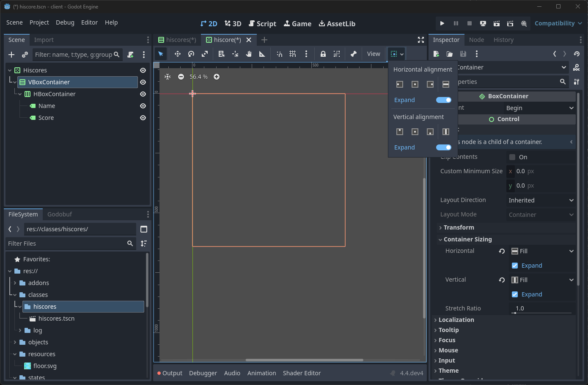Switch to the Import tab
The width and height of the screenshot is (588, 385).
click(44, 40)
